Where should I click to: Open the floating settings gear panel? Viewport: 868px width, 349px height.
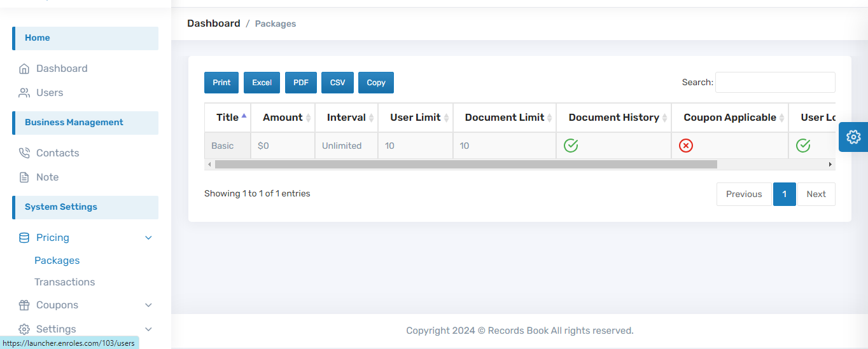(x=853, y=137)
